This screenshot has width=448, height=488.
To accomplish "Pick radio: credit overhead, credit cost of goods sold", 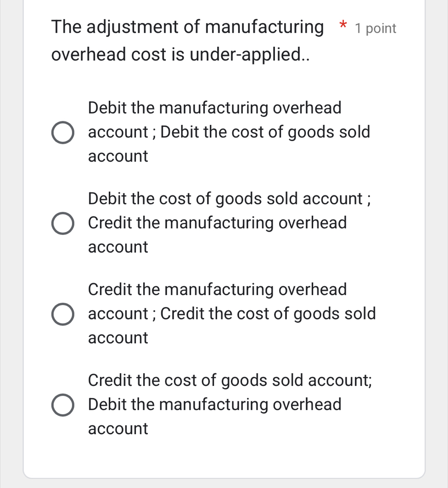I will click(x=62, y=314).
